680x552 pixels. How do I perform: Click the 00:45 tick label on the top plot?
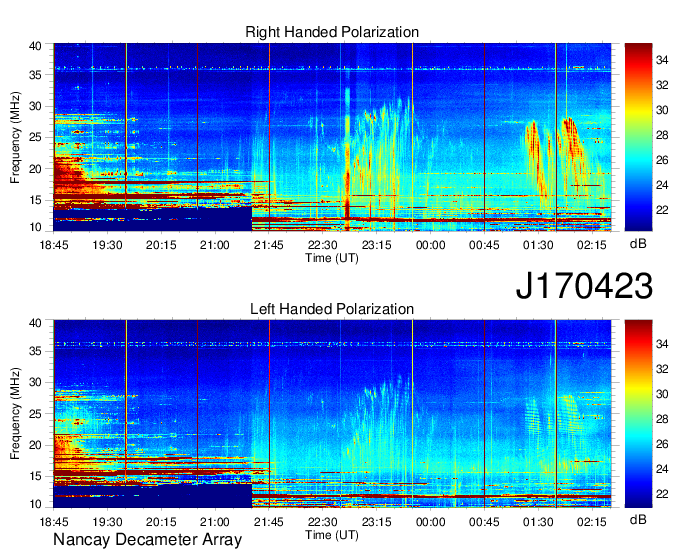coord(484,245)
